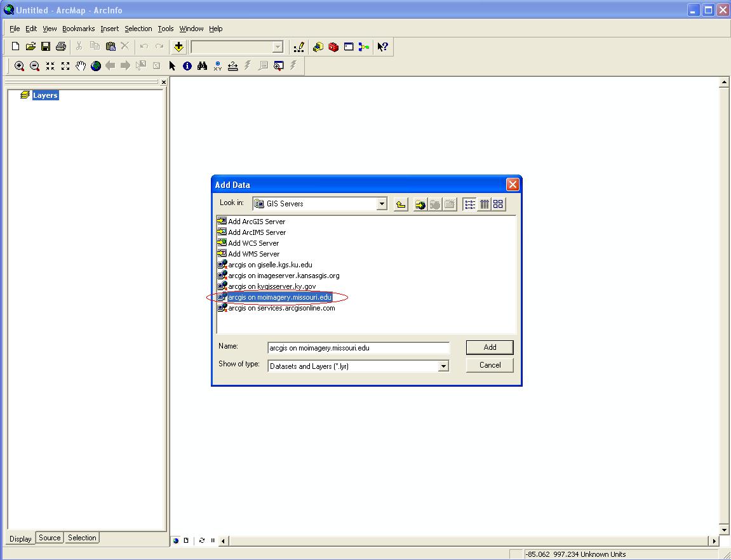The image size is (731, 560).
Task: Click the Paste clipboard icon
Action: 111,46
